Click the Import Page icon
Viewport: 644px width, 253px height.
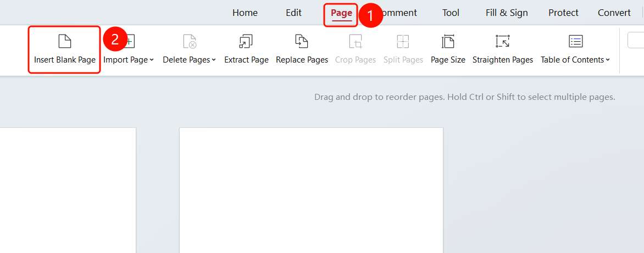(x=129, y=41)
